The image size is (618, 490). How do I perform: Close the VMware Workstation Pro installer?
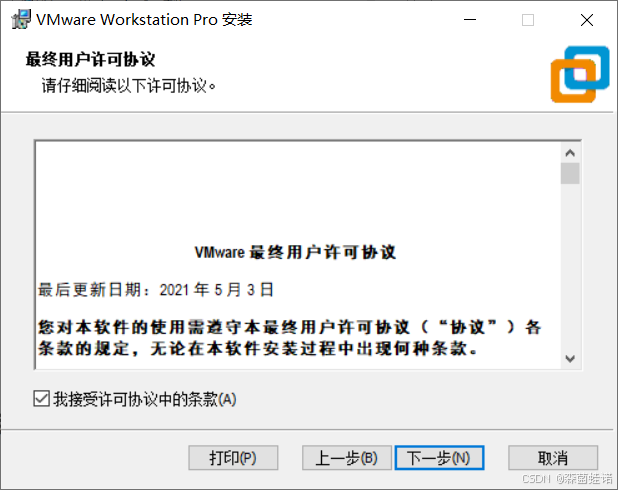pyautogui.click(x=587, y=20)
